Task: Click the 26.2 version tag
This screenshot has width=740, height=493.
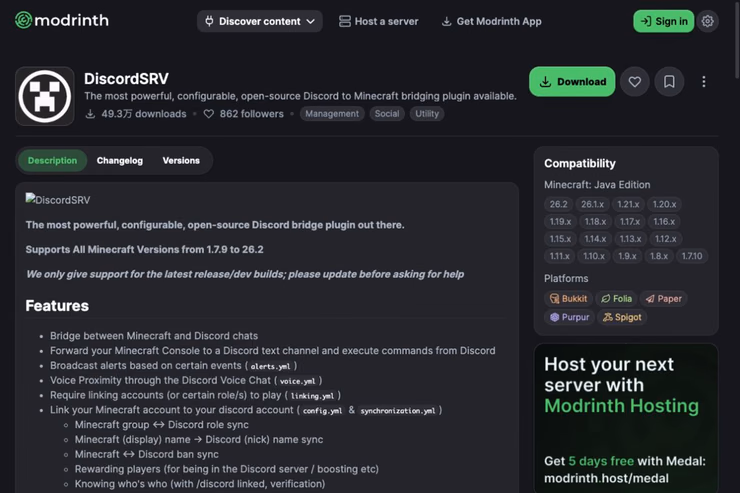Action: point(558,204)
